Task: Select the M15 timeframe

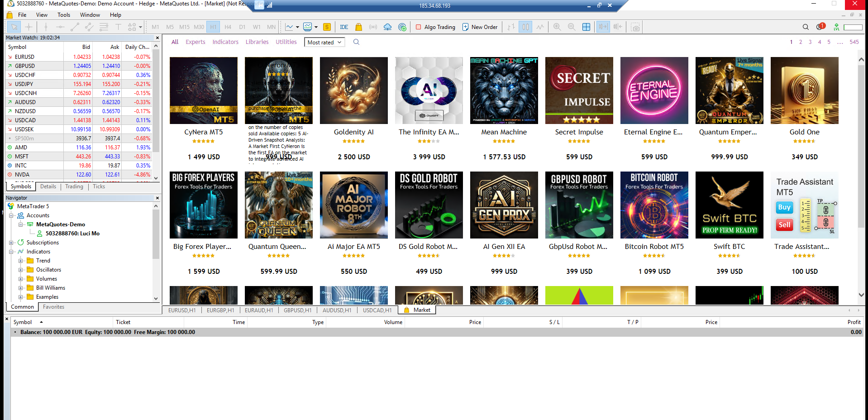Action: (184, 27)
